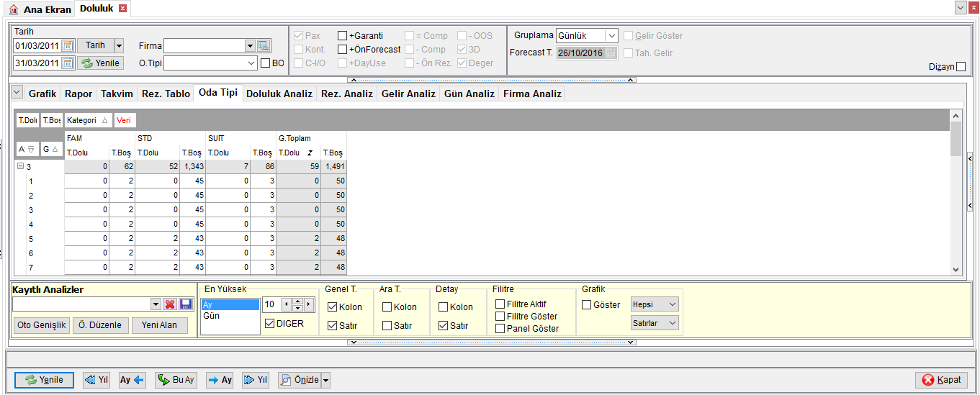Jump to current month with Bu Ay
This screenshot has width=980, height=395.
pyautogui.click(x=176, y=380)
